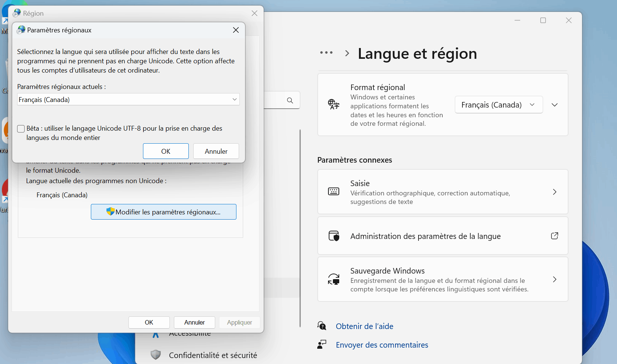Click the Format régional globe language icon
The height and width of the screenshot is (364, 617).
pyautogui.click(x=334, y=104)
